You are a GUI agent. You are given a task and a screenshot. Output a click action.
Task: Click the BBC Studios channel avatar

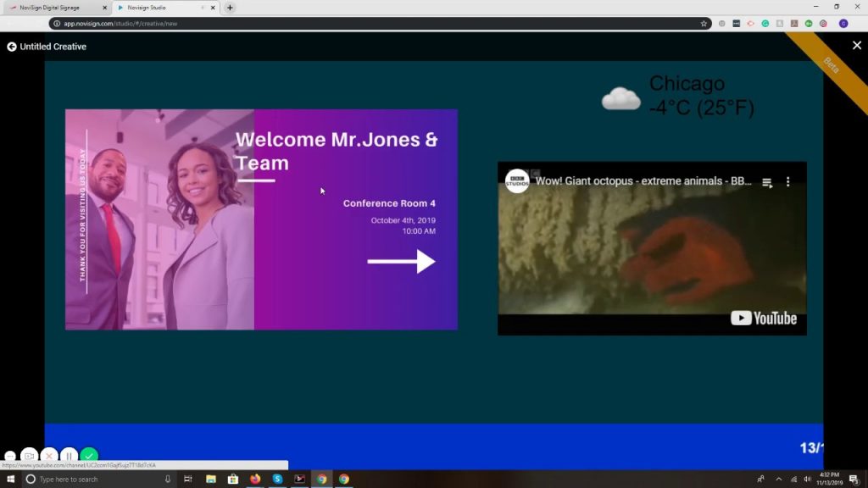(x=516, y=181)
